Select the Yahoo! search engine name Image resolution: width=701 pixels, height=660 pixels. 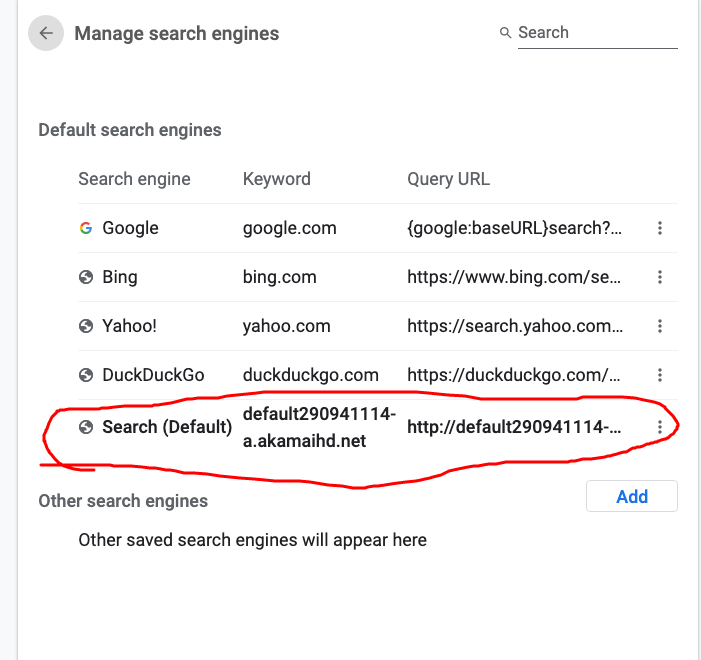point(129,326)
